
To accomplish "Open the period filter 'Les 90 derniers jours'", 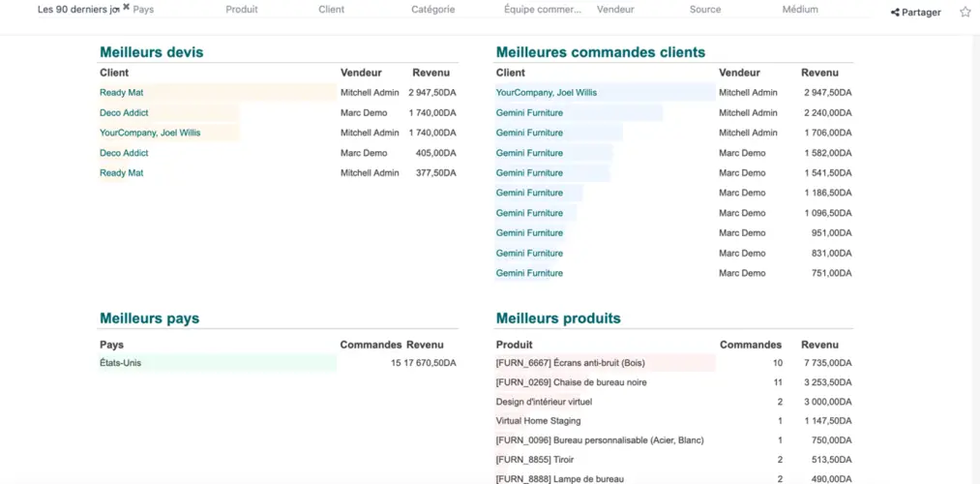I will 77,10.
